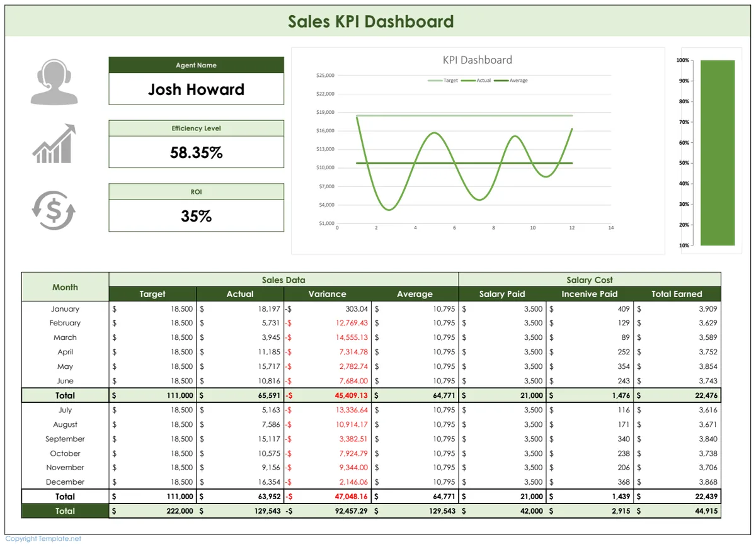Select November variance 9,344.00
The image size is (756, 547).
coord(353,468)
